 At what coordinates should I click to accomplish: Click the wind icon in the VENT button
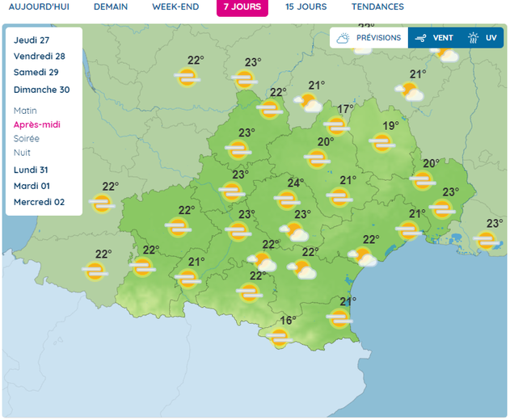[420, 38]
